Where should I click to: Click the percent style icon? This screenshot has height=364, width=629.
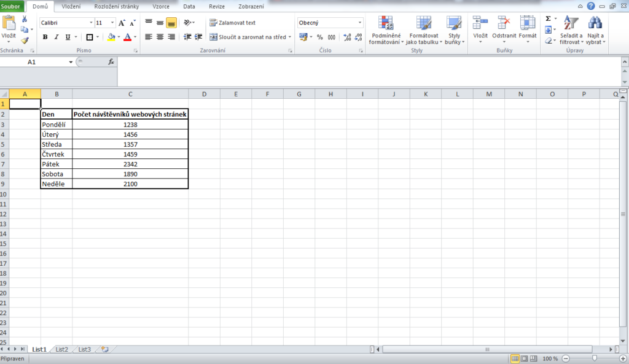pos(320,37)
